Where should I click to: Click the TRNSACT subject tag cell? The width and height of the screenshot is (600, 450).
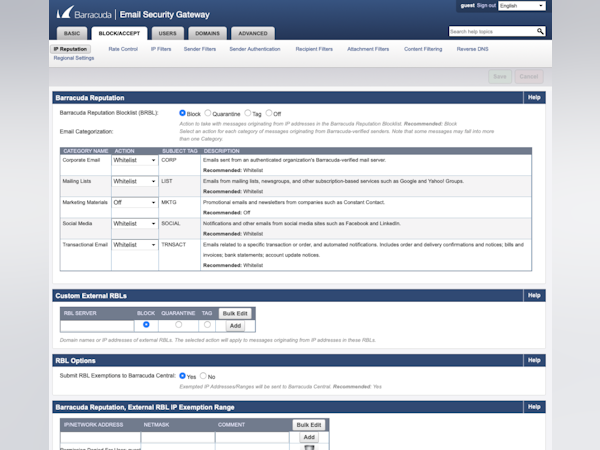coord(179,254)
